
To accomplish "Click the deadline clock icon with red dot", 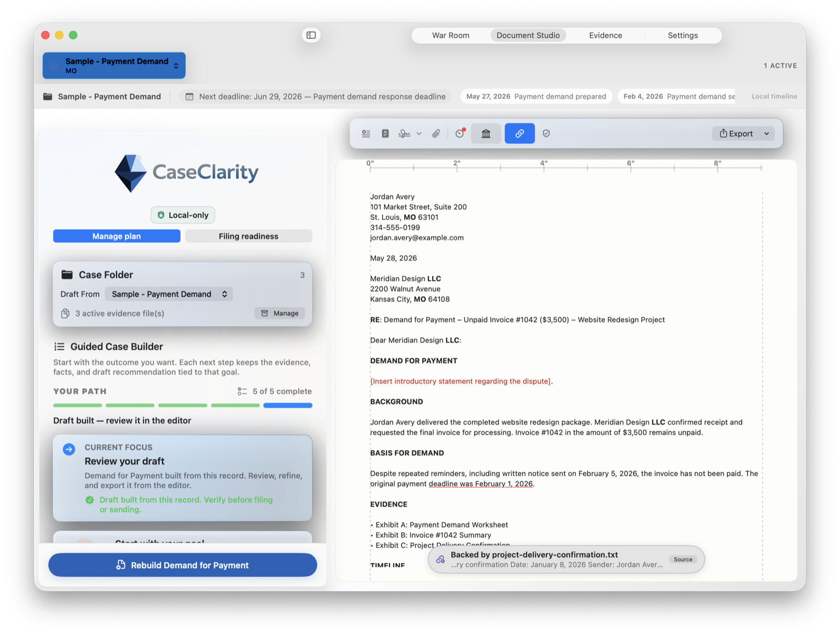I will coord(460,133).
